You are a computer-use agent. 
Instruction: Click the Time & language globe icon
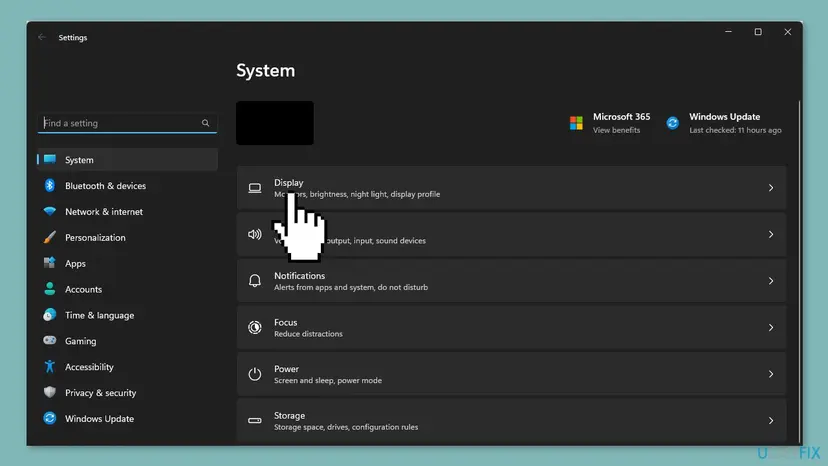pyautogui.click(x=50, y=315)
